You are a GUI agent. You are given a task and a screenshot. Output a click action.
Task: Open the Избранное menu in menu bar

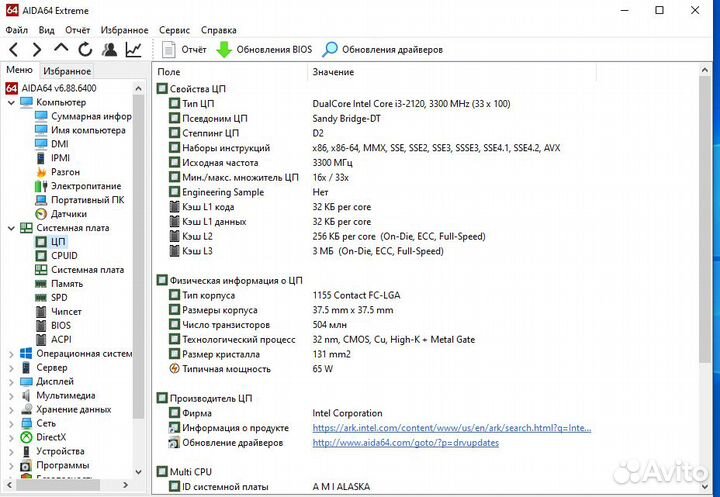point(124,30)
